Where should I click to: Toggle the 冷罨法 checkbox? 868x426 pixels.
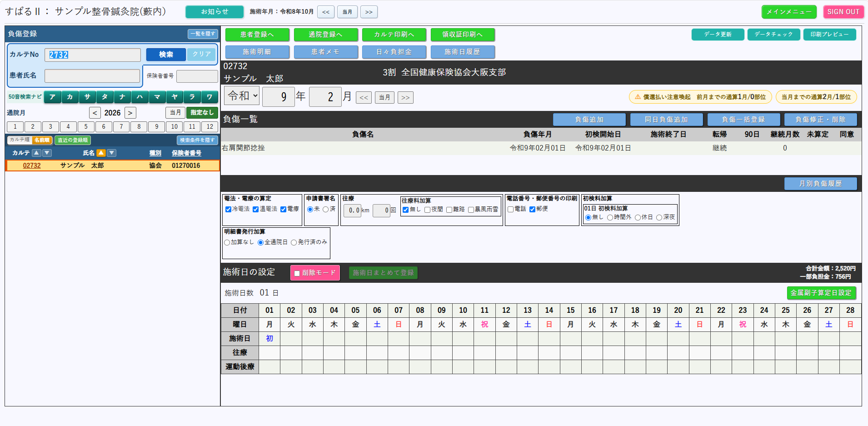pyautogui.click(x=228, y=210)
